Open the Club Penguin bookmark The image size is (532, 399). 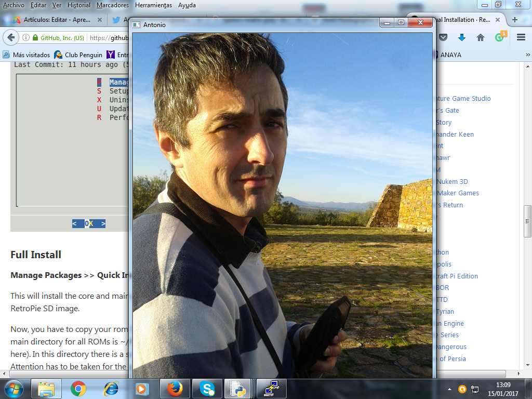pos(78,55)
